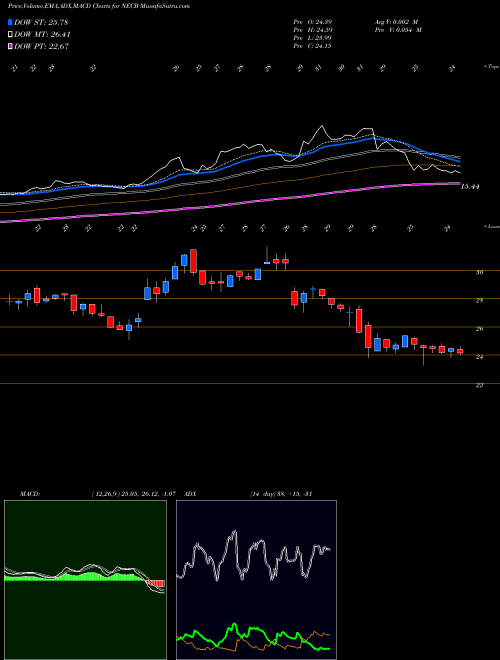500x660 pixels.
Task: Click the tallest red candlestick near 30
Action: click(194, 261)
